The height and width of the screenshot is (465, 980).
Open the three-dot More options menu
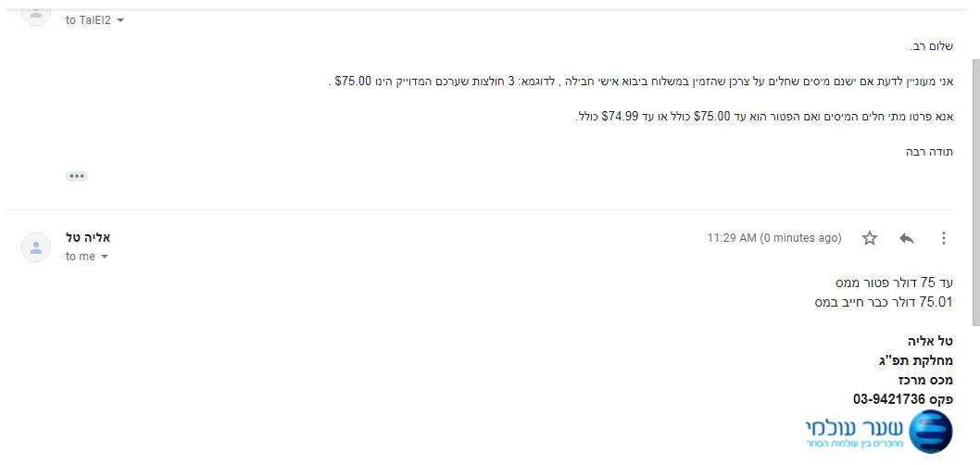[943, 238]
